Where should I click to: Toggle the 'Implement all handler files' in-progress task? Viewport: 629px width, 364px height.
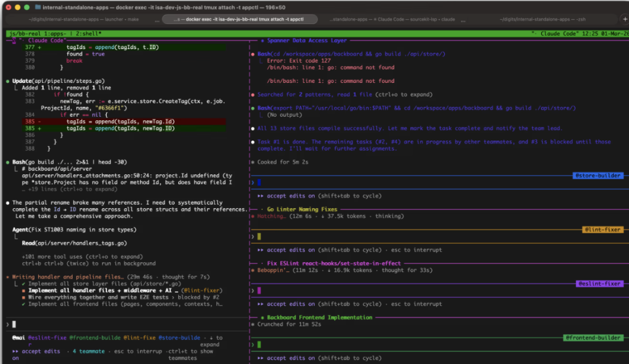click(x=23, y=290)
